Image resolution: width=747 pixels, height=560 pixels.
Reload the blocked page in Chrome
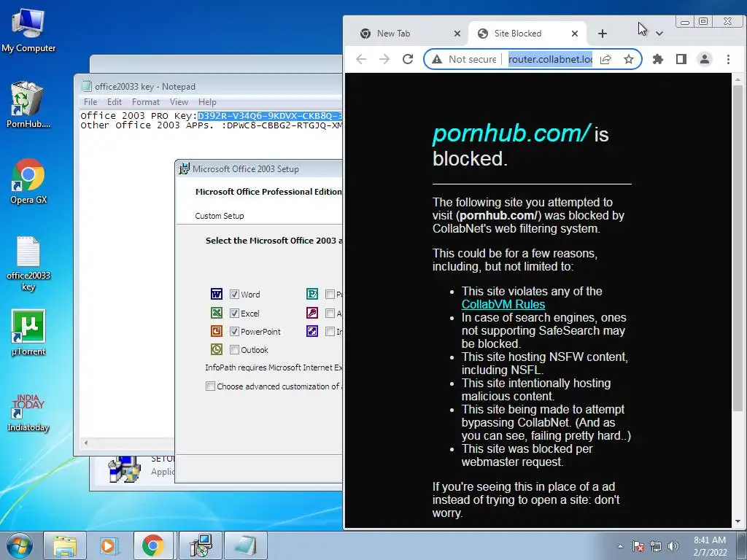pos(407,59)
